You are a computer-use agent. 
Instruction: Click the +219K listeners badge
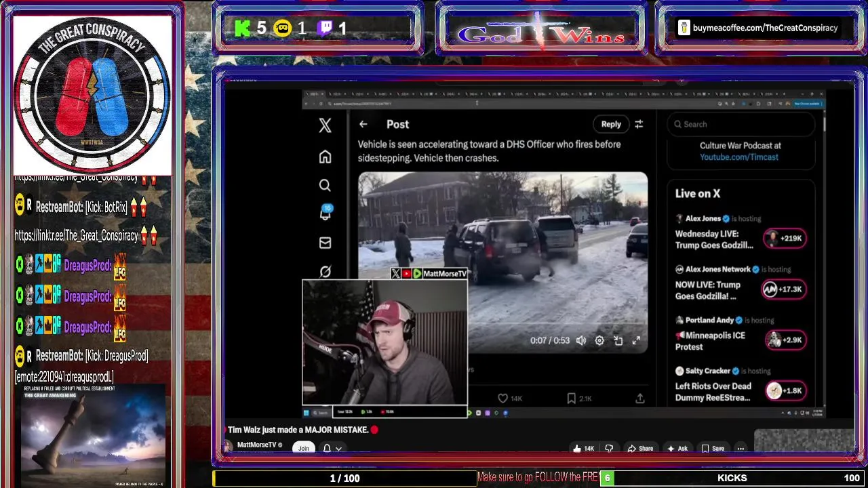(x=785, y=239)
